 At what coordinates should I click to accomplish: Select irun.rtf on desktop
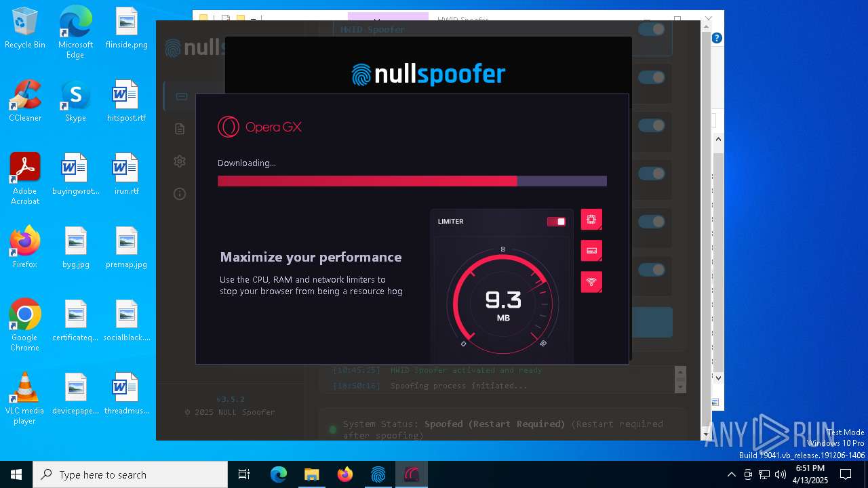pos(126,174)
